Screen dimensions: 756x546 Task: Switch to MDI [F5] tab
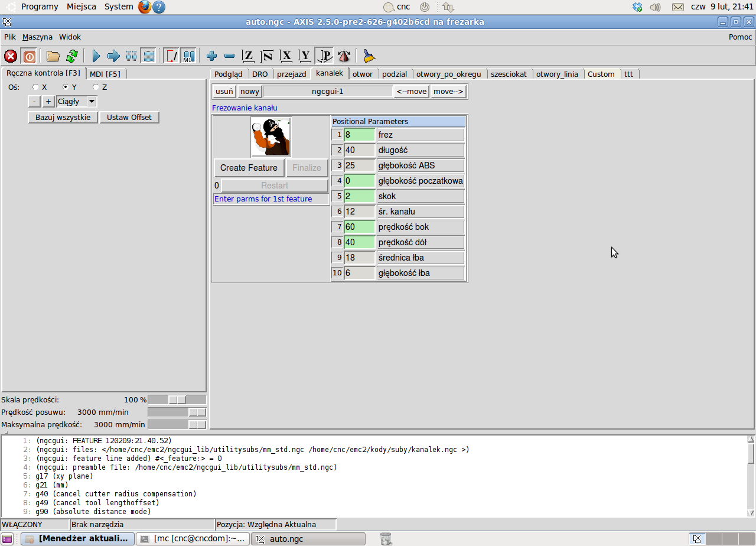pos(105,74)
